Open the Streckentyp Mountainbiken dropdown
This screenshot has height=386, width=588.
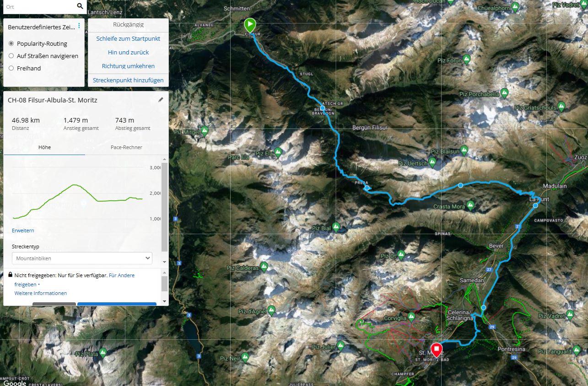click(82, 258)
